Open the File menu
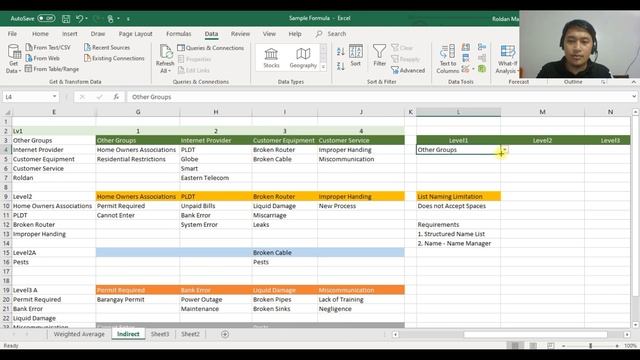 12,34
